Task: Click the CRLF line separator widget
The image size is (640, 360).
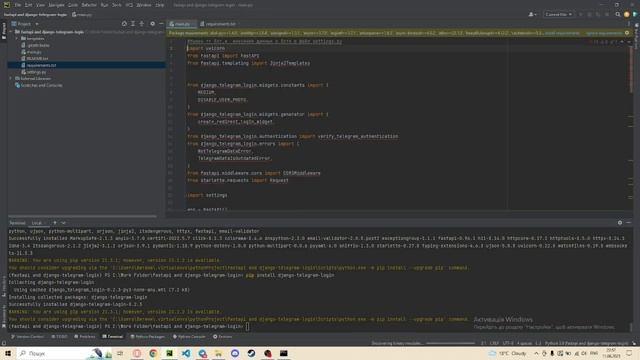Action: coord(494,343)
